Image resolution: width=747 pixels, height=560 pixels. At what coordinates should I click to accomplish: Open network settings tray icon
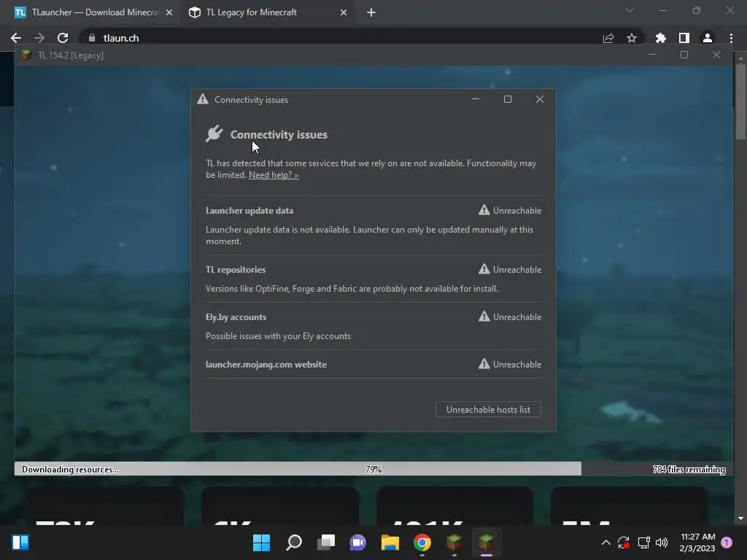[643, 542]
